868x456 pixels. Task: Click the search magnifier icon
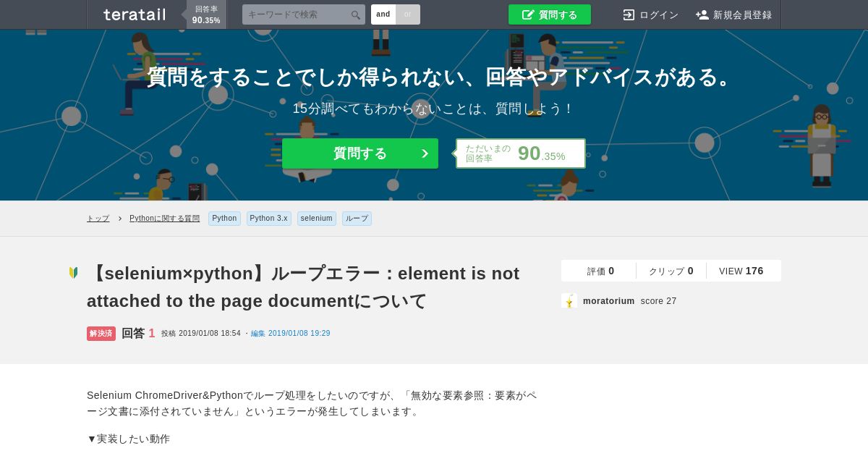[355, 14]
